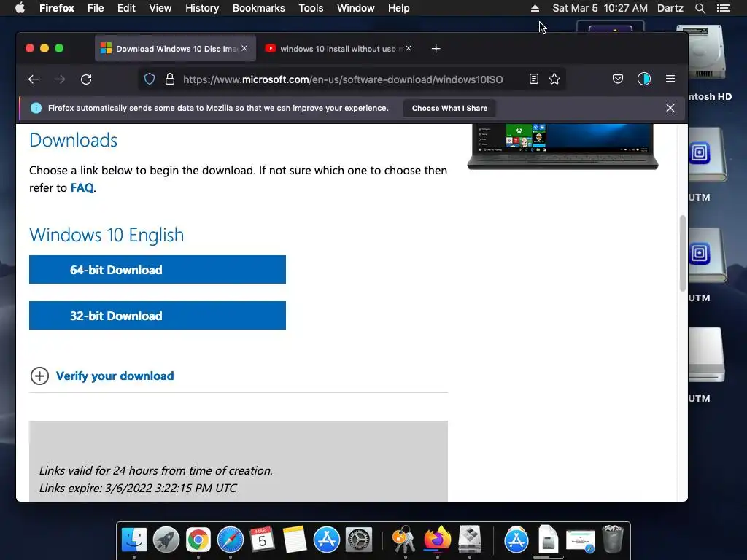
Task: Open the History menu
Action: pyautogui.click(x=202, y=8)
